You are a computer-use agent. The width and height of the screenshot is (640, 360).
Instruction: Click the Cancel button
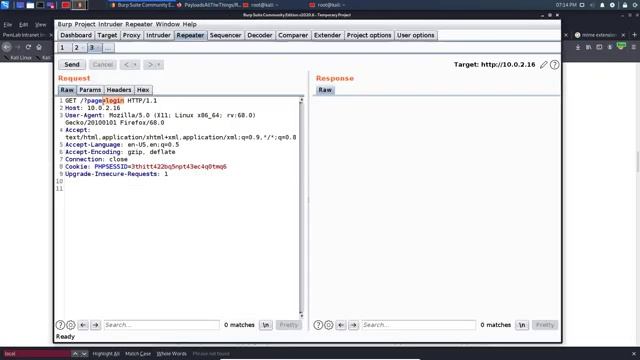(102, 64)
